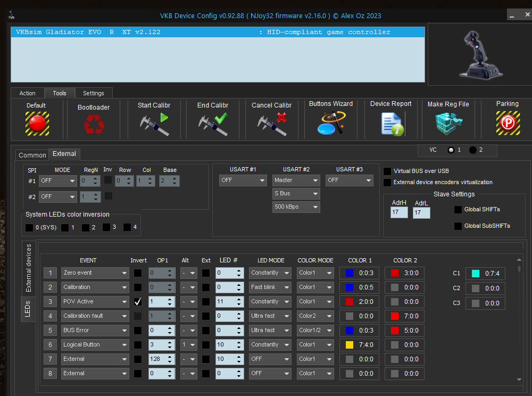532x396 pixels.
Task: Open Bootloader via the recycle icon
Action: coord(94,125)
